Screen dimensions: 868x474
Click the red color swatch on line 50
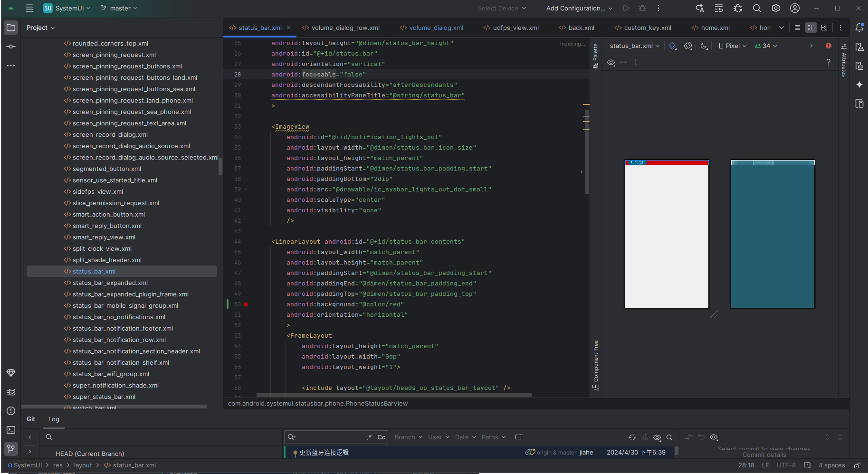246,304
